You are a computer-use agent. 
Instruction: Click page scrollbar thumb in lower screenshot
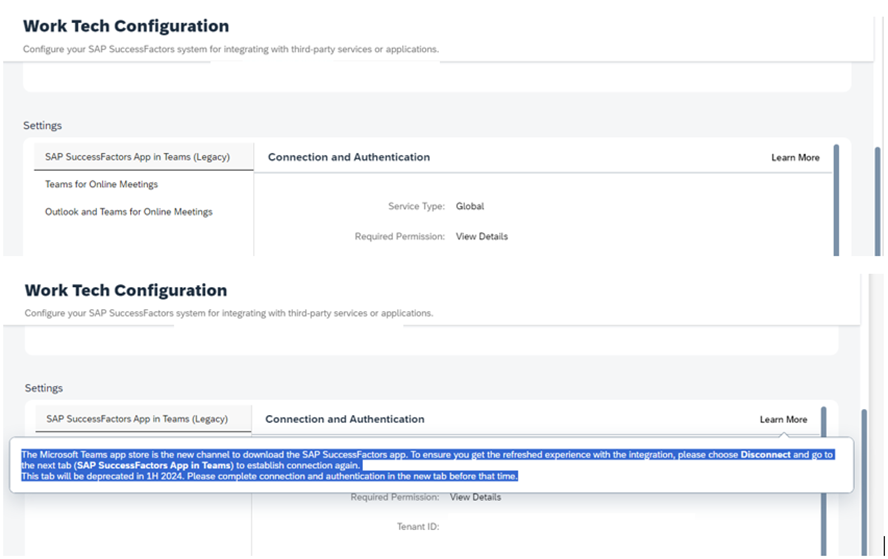[x=864, y=481]
